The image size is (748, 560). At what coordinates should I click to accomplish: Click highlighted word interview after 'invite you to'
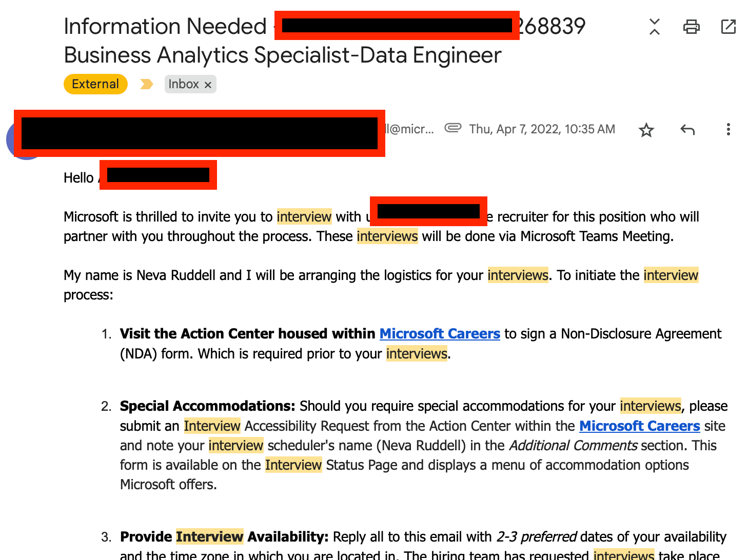(x=304, y=217)
